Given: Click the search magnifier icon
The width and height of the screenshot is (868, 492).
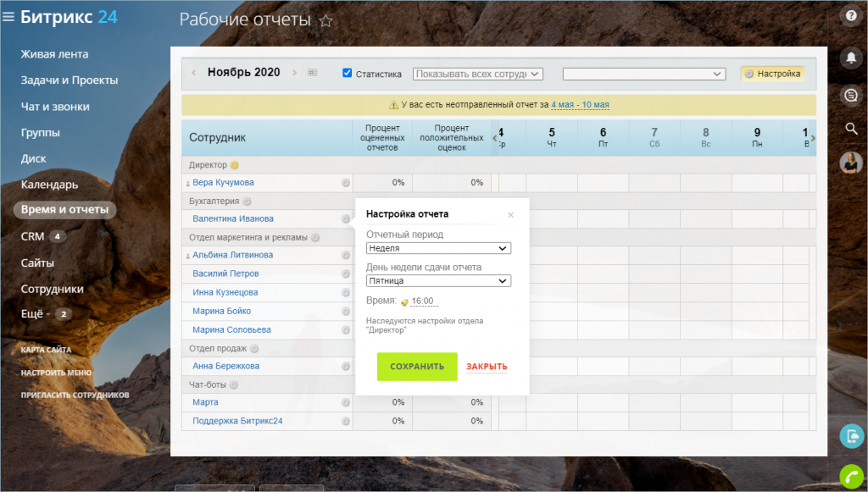Looking at the screenshot, I should 851,129.
